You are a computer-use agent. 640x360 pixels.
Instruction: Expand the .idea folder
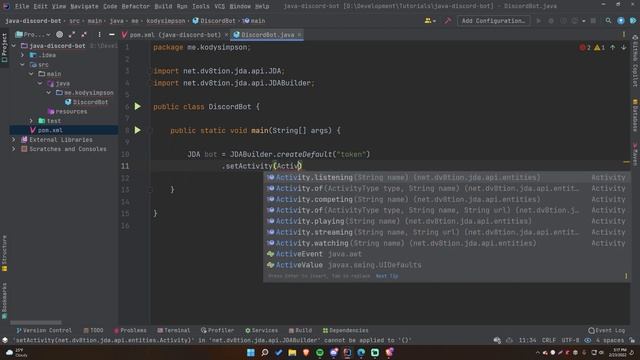point(23,55)
